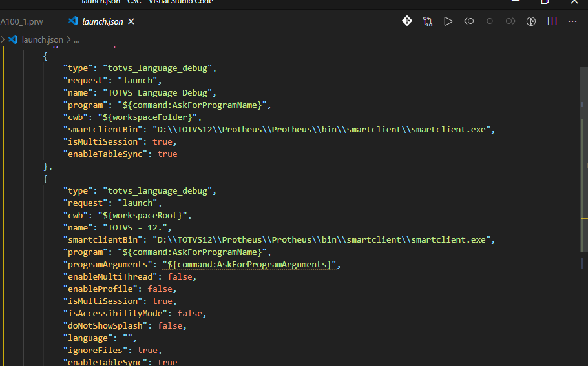Viewport: 588px width, 366px height.
Task: Click the empty string value of language
Action: click(127, 338)
